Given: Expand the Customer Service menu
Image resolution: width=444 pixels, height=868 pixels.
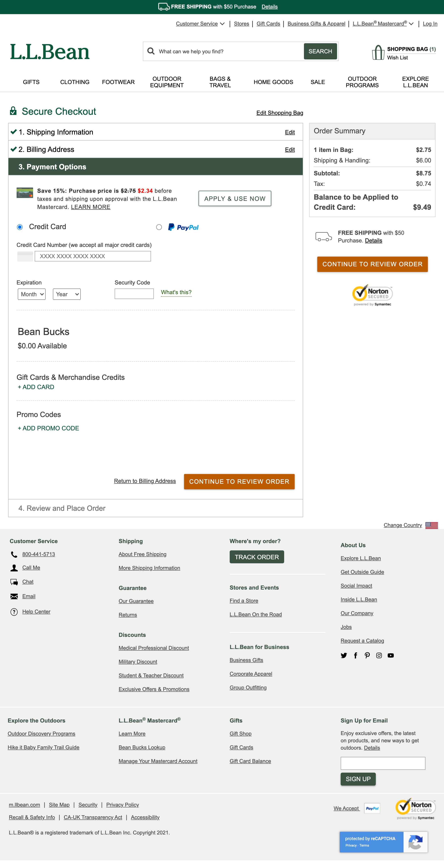Looking at the screenshot, I should coord(200,24).
